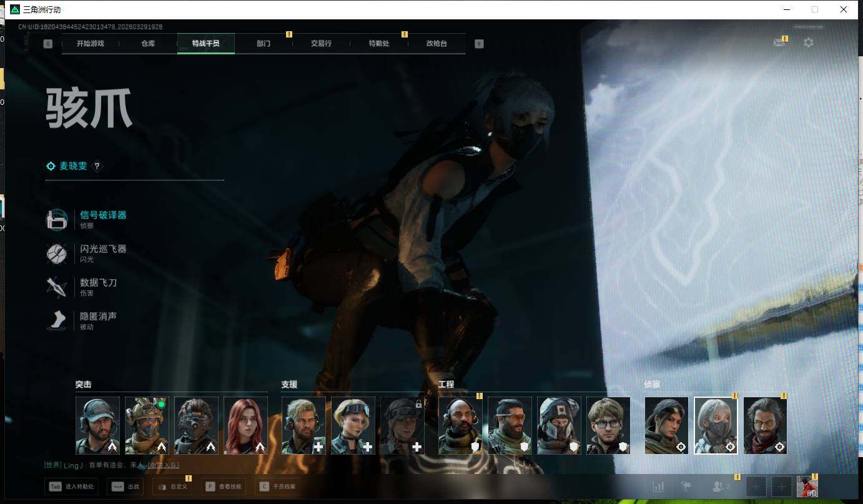
Task: Select the red-haired assault operator
Action: (245, 425)
